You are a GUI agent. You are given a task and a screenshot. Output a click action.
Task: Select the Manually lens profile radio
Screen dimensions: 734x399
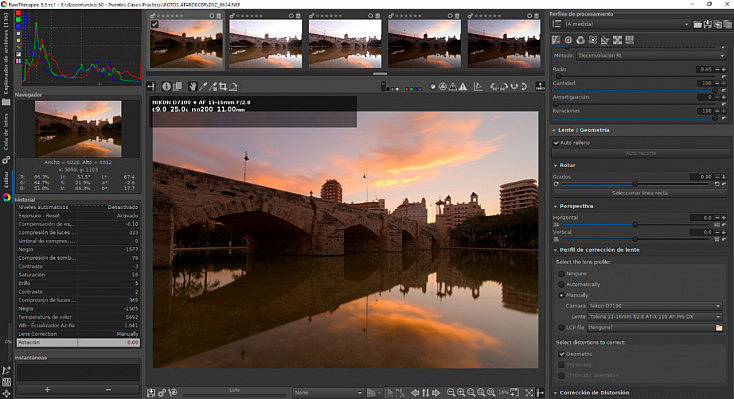click(x=561, y=296)
